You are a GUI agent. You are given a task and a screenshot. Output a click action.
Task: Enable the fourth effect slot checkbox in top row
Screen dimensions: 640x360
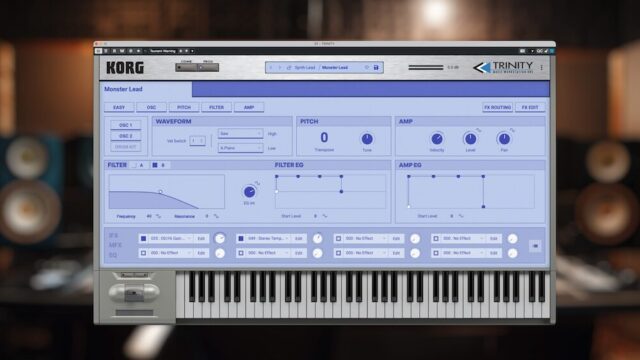tap(436, 238)
